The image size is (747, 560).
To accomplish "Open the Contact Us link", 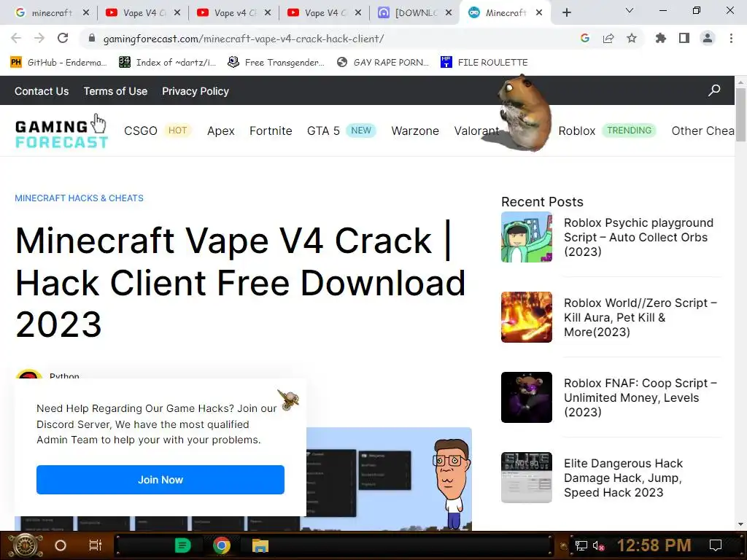I will point(42,91).
